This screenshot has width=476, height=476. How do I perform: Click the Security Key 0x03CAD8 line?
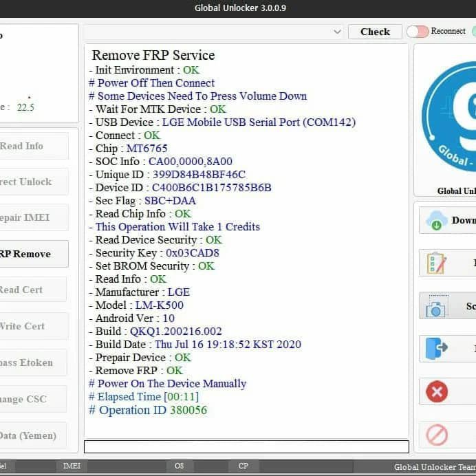[x=154, y=253]
